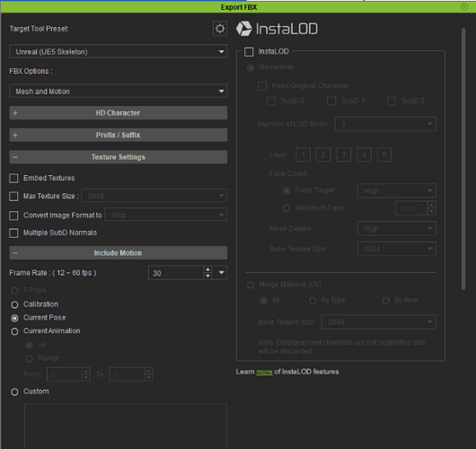The width and height of the screenshot is (476, 449).
Task: Increase frame rate with the up arrow
Action: pyautogui.click(x=207, y=269)
